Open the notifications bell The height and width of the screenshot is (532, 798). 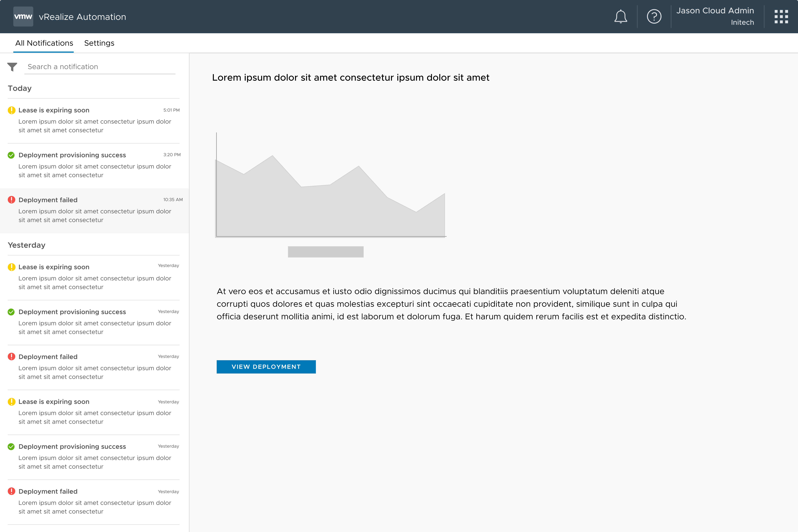pos(621,16)
